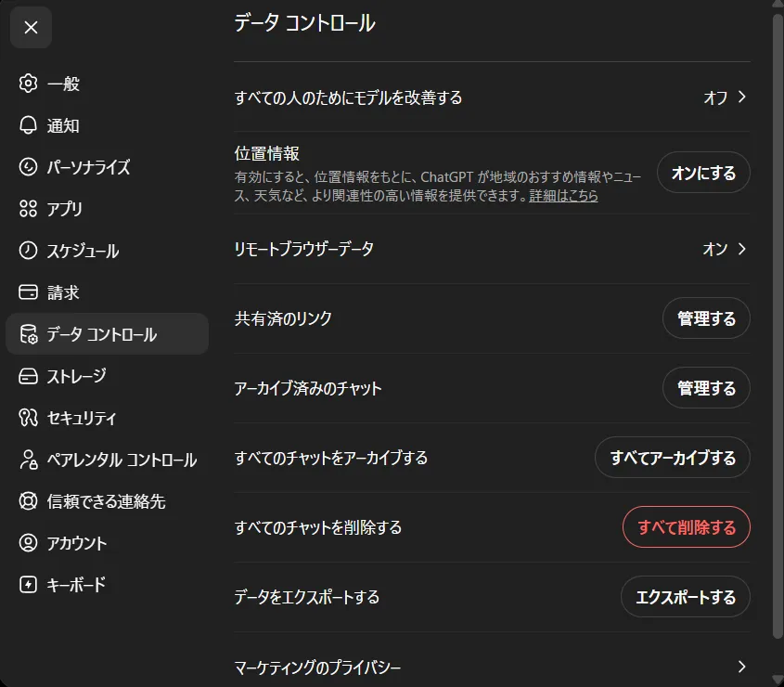Select the 請求 section
Image resolution: width=784 pixels, height=687 pixels.
coord(107,292)
